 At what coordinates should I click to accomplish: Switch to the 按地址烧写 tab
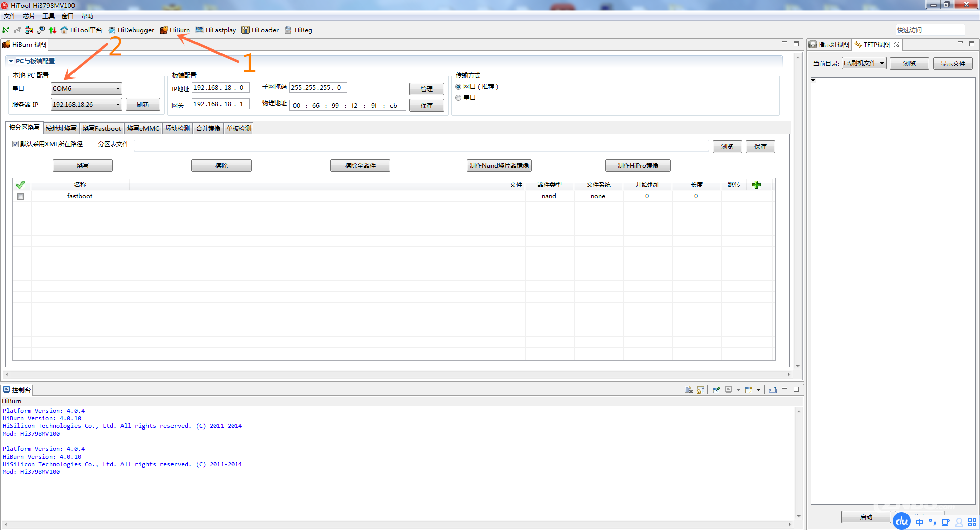pos(61,129)
